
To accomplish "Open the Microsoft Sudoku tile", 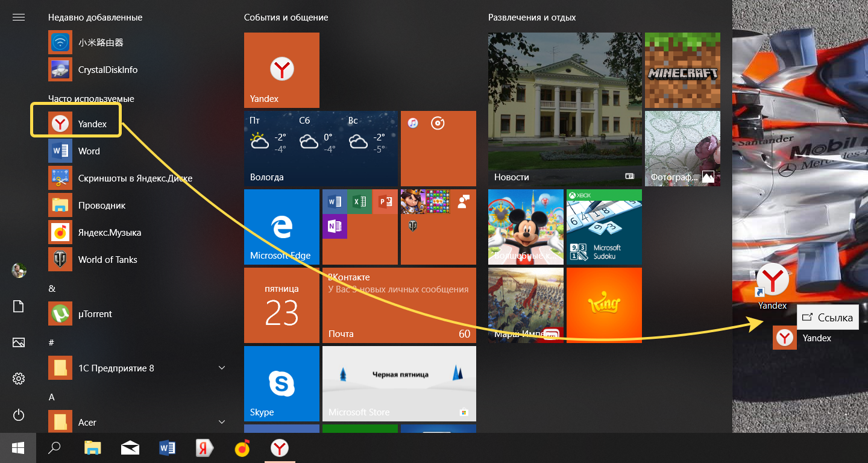I will (604, 227).
